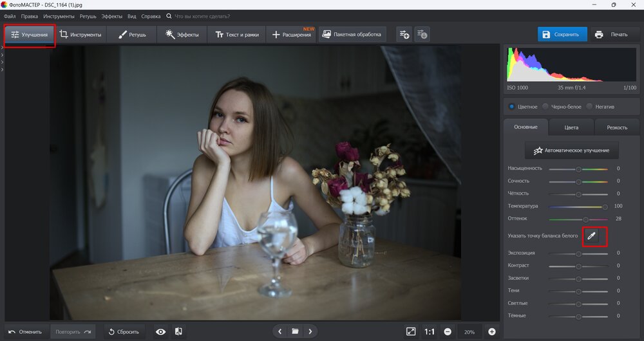Click the Сохранить button

click(x=561, y=35)
